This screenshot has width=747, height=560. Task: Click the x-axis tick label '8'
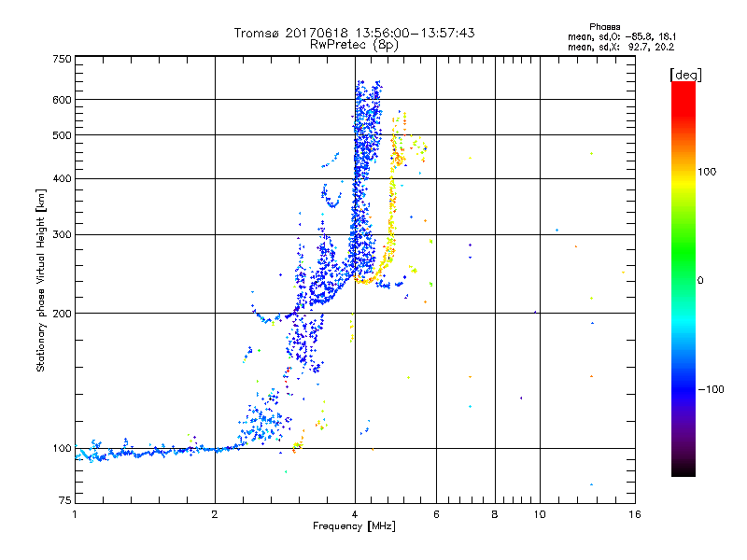click(x=495, y=514)
